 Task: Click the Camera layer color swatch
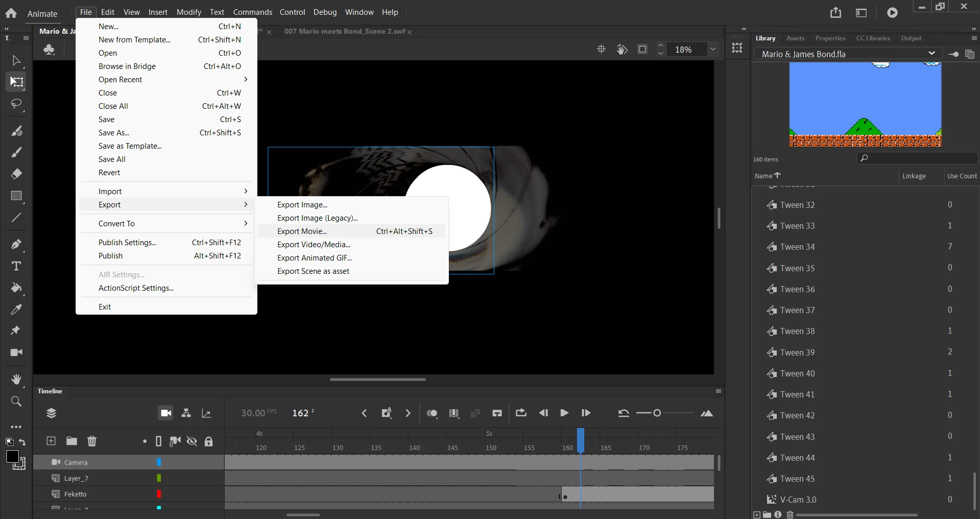click(x=159, y=462)
